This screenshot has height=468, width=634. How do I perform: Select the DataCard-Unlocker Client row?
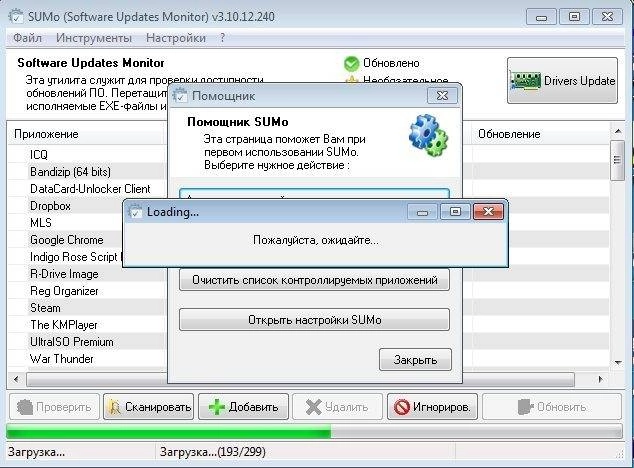(x=87, y=188)
